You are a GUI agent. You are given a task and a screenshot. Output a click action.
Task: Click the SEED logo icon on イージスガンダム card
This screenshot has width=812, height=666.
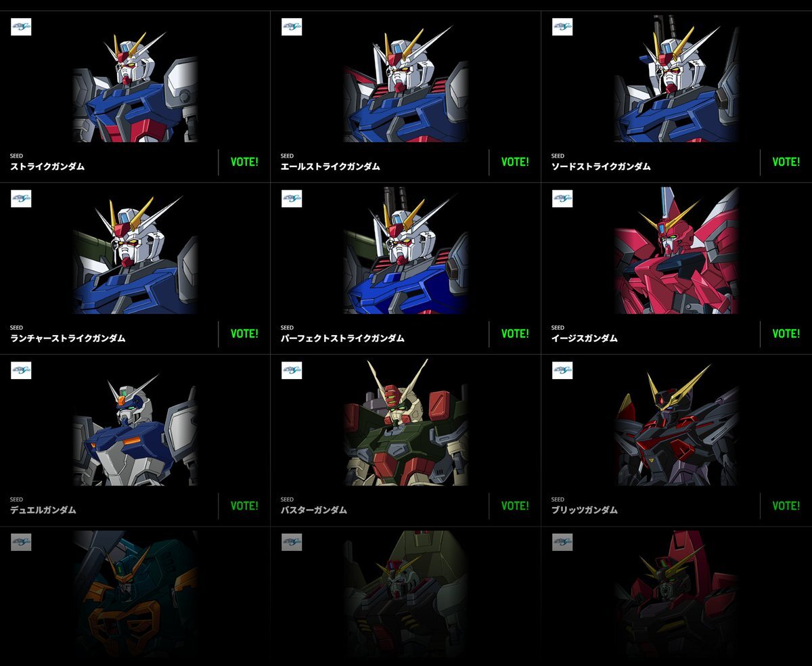tap(562, 199)
